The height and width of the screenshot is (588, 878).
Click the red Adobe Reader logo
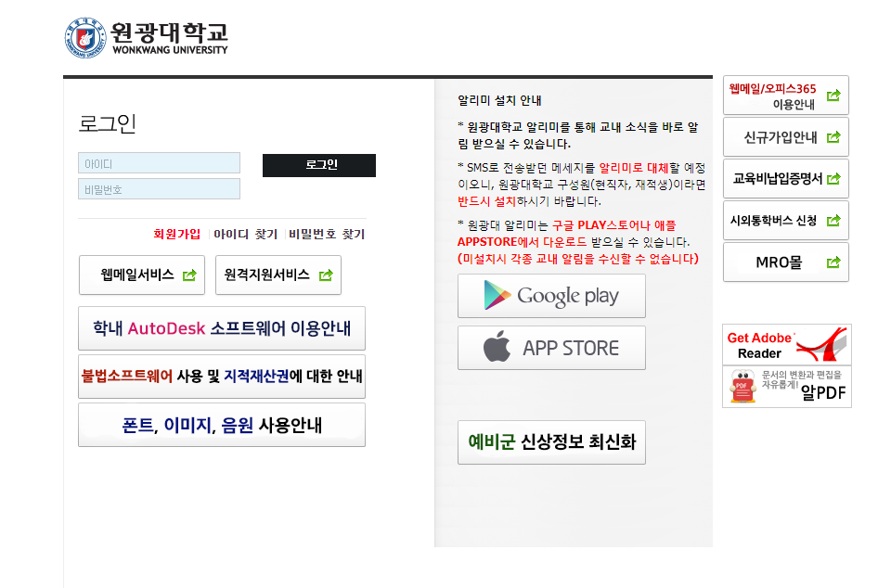pos(822,345)
